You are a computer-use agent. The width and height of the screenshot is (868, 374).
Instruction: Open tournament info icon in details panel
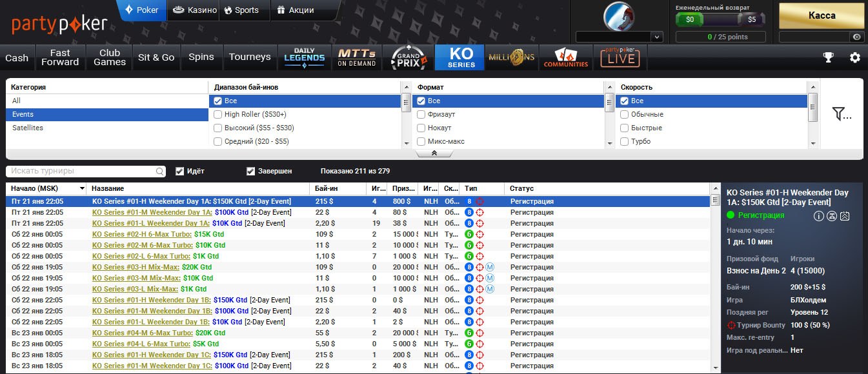[819, 216]
